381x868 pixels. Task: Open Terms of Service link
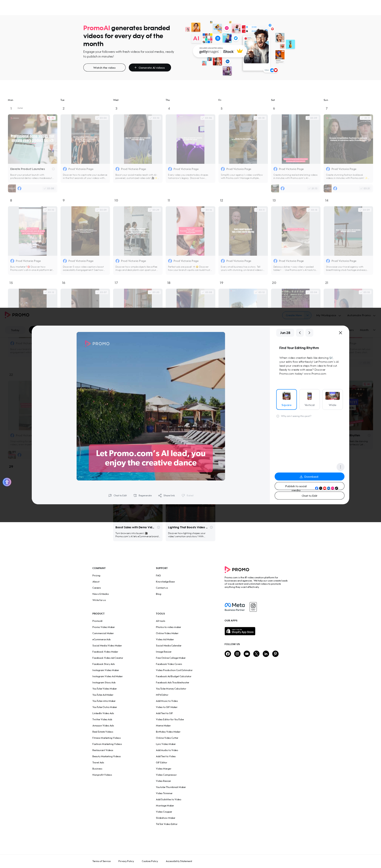click(x=101, y=861)
